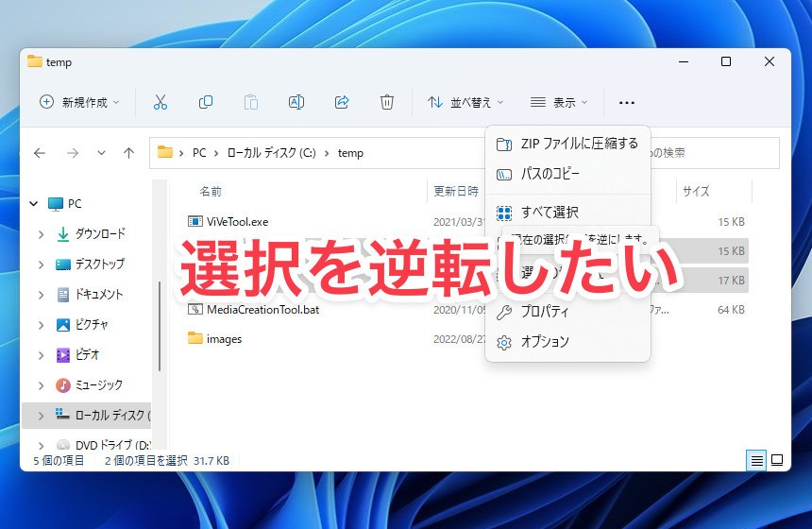Click temp breadcrumb in address bar
This screenshot has height=529, width=812.
pos(350,153)
